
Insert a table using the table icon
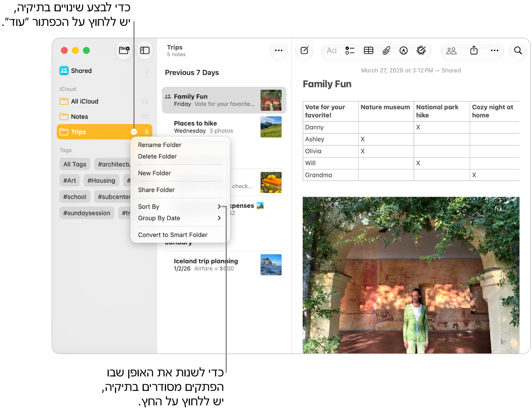tap(369, 51)
